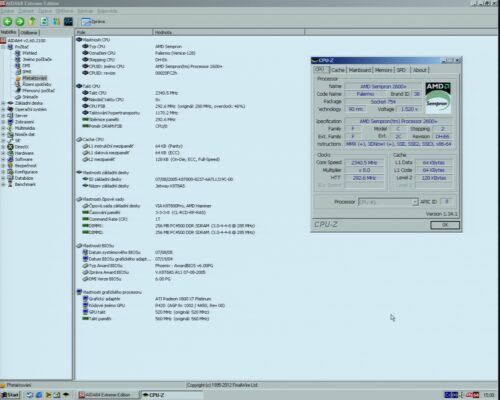Click OK in the CPU-Z window
This screenshot has width=500, height=400.
pos(445,225)
